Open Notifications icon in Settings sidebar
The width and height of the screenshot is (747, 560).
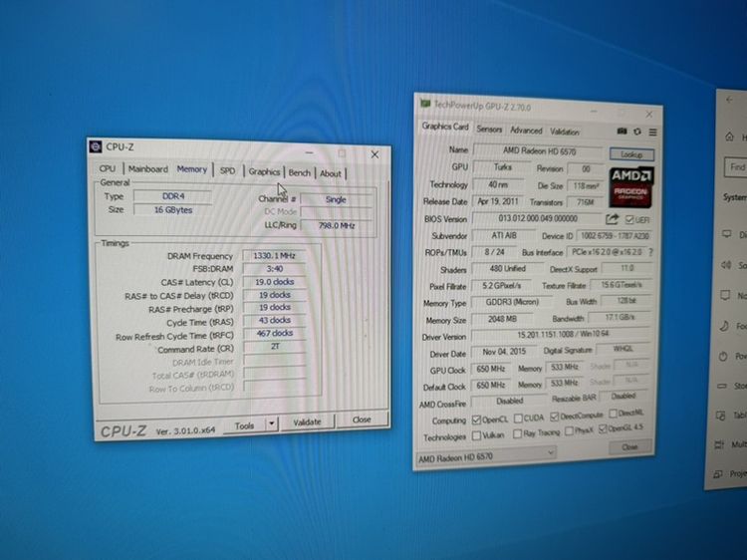coord(725,296)
